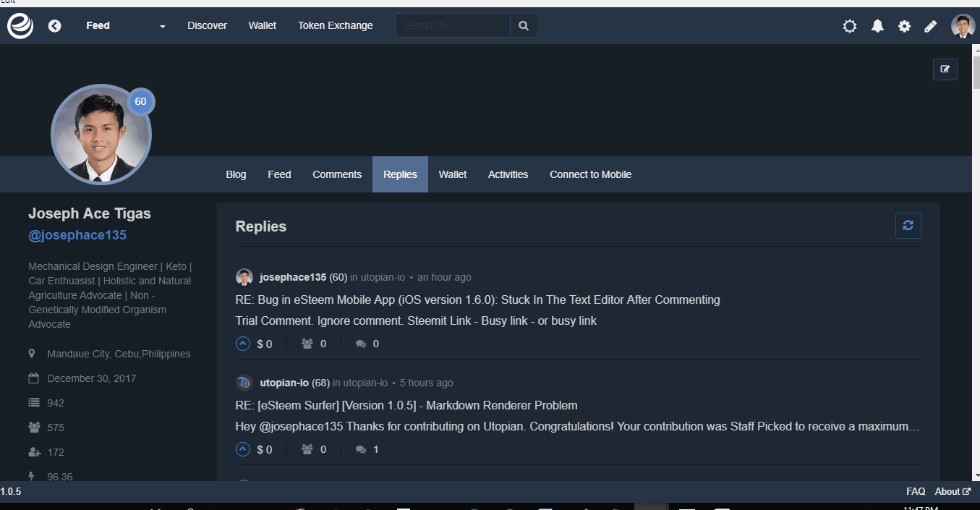This screenshot has width=980, height=510.
Task: Focus the search input field
Action: click(x=453, y=25)
